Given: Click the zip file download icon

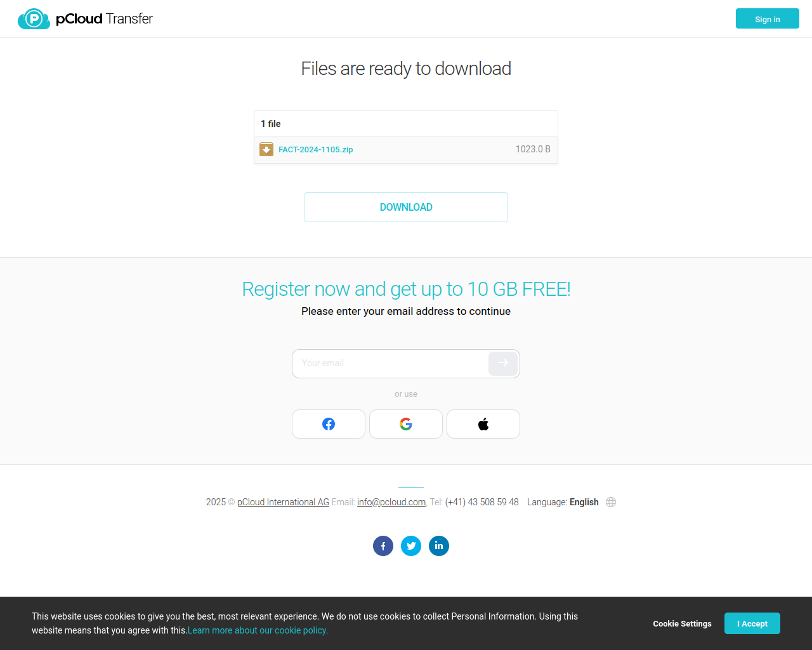Looking at the screenshot, I should coord(266,149).
